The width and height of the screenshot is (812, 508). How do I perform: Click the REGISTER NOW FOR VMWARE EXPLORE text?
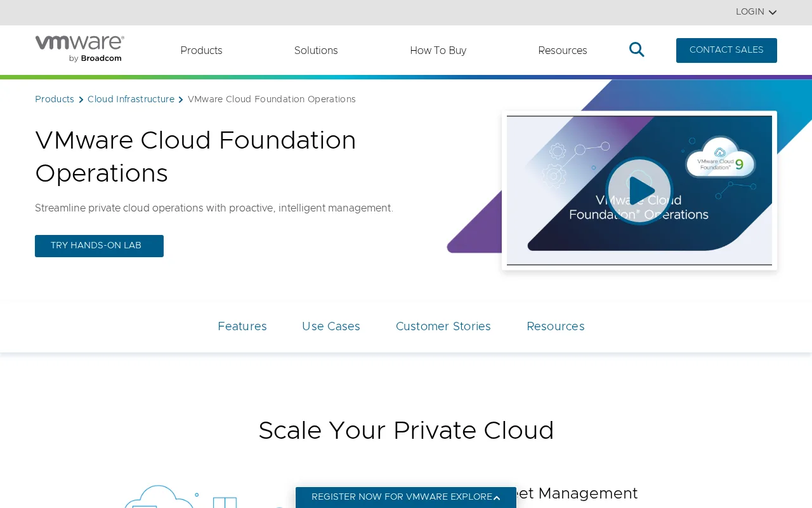tap(402, 497)
